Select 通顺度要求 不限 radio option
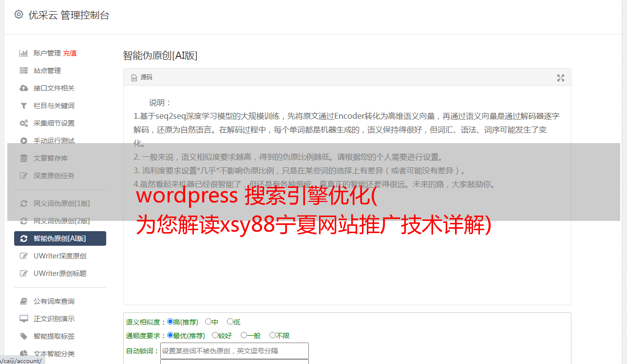 (x=272, y=335)
